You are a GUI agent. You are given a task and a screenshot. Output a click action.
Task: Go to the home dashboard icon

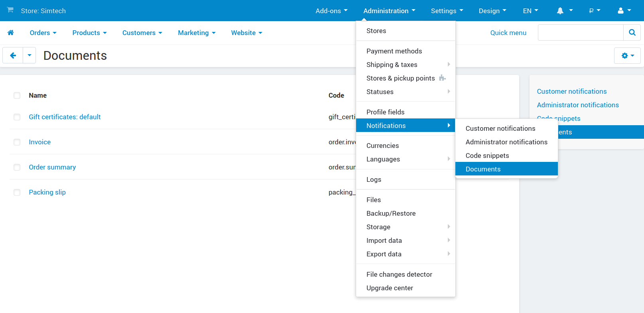coord(11,33)
